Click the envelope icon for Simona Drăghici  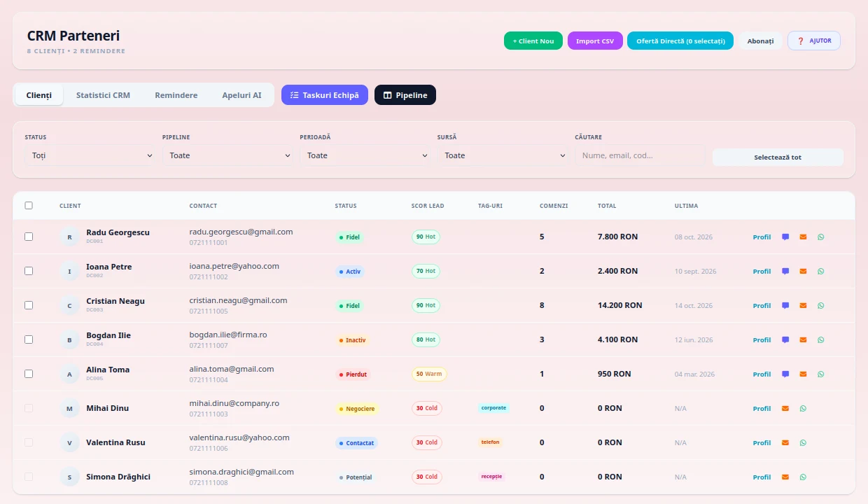(x=785, y=477)
